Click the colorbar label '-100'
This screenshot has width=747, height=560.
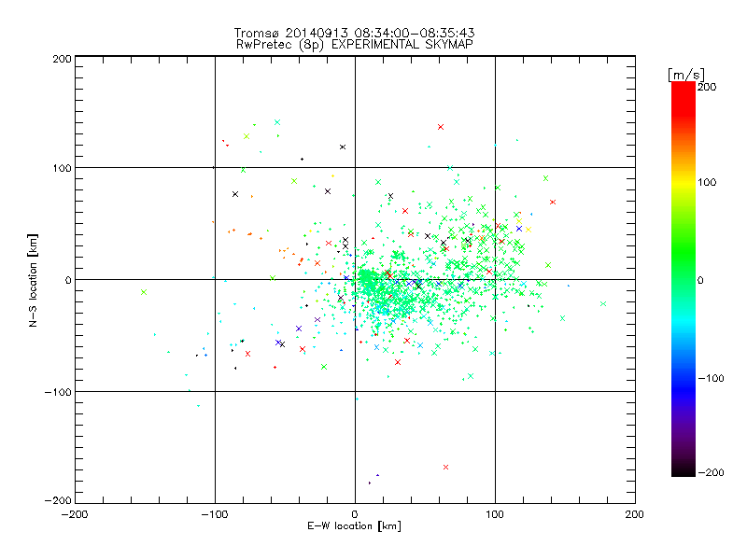(711, 378)
